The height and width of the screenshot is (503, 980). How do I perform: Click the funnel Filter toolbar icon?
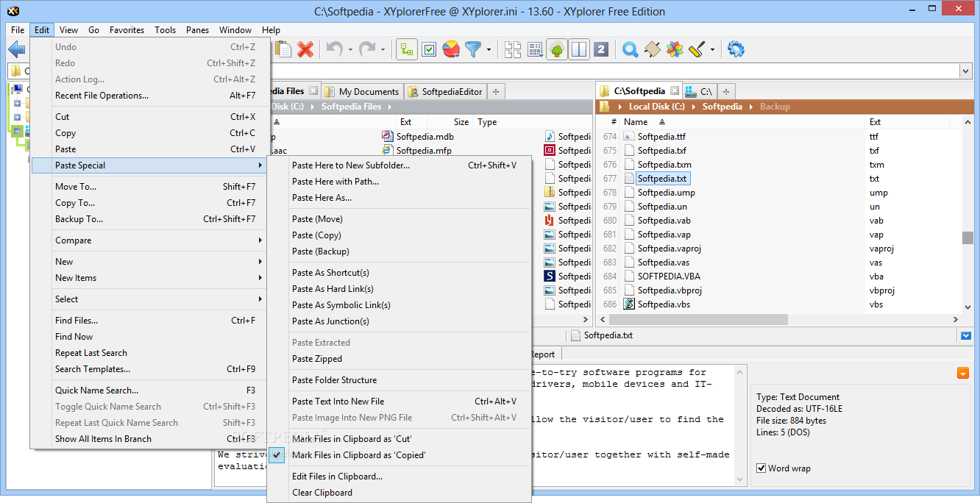pyautogui.click(x=472, y=49)
